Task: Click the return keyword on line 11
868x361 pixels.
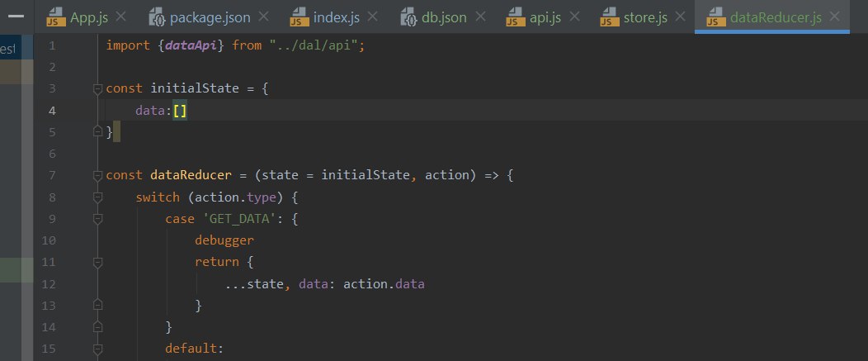Action: click(216, 262)
